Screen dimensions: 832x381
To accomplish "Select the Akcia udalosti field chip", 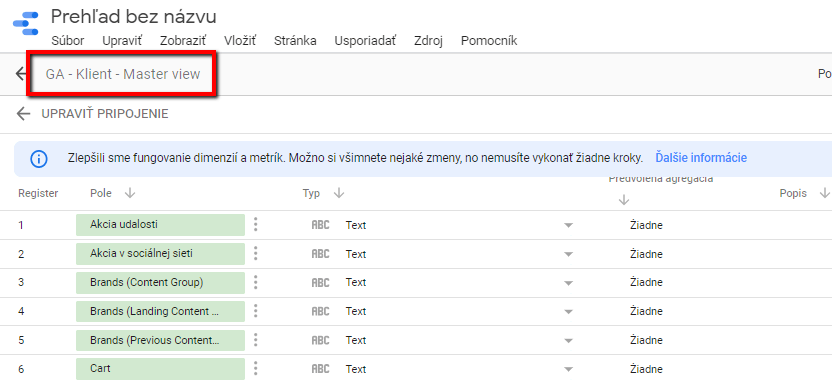I will point(160,224).
